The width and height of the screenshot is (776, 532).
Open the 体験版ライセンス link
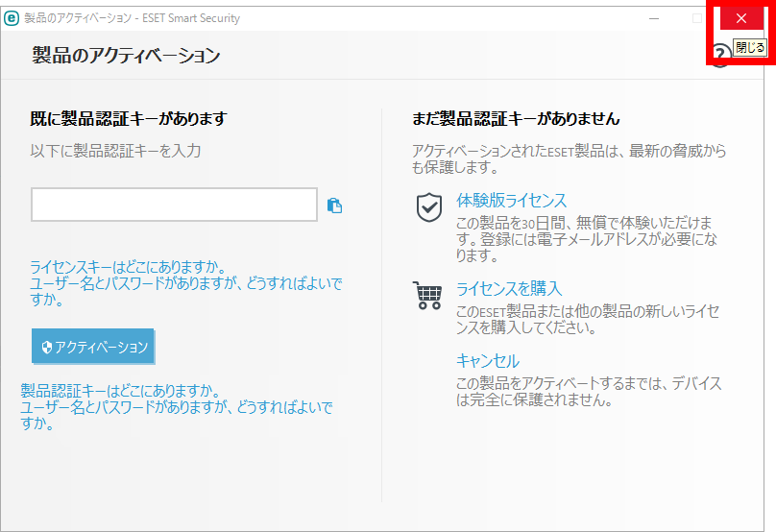[x=511, y=201]
